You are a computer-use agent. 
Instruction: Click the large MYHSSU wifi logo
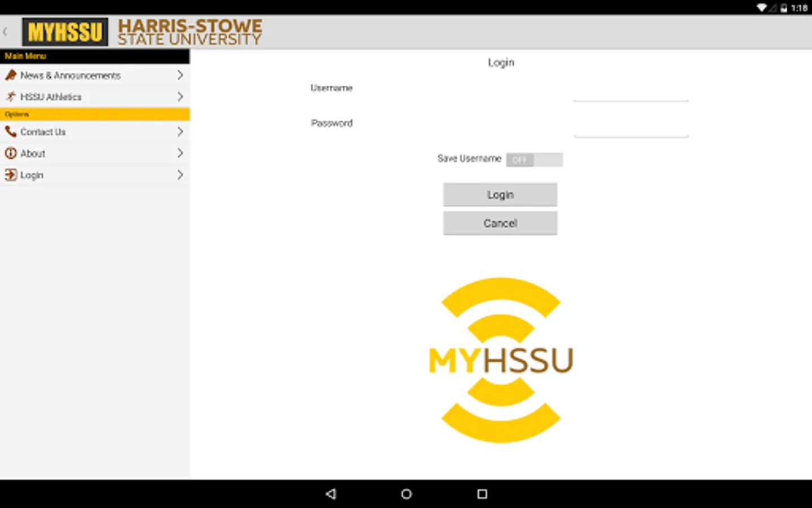pos(501,360)
